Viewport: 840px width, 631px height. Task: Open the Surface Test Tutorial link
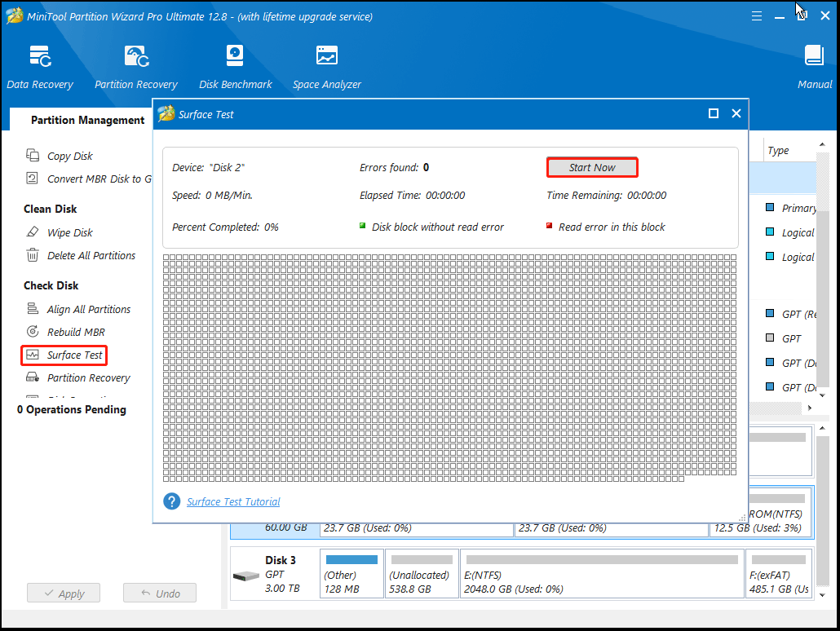coord(233,502)
